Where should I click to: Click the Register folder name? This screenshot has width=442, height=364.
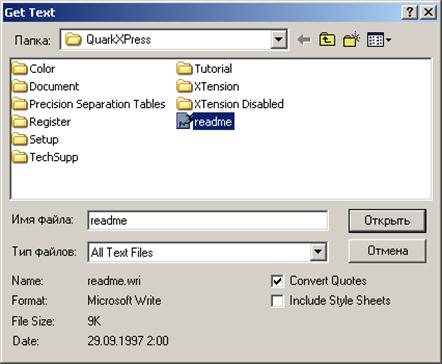(50, 122)
